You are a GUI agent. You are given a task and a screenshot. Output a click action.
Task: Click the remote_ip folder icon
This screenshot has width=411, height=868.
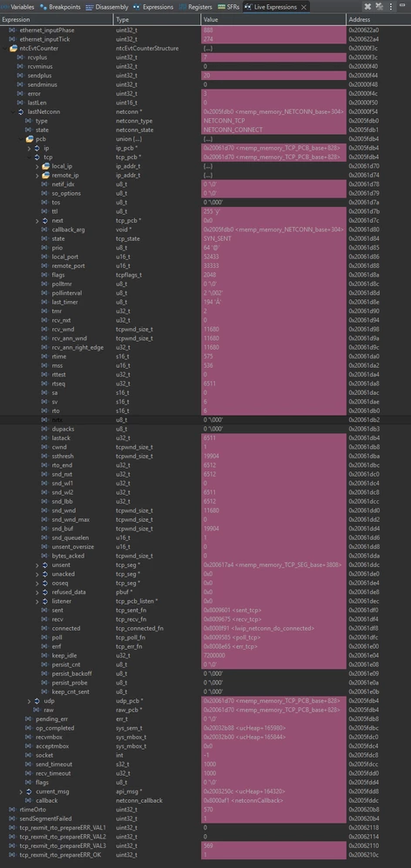coord(46,176)
